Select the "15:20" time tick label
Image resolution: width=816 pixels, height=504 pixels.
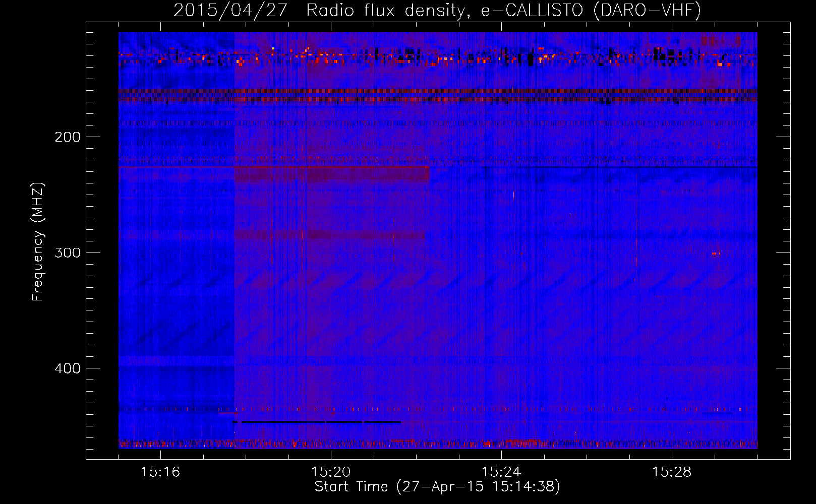331,472
